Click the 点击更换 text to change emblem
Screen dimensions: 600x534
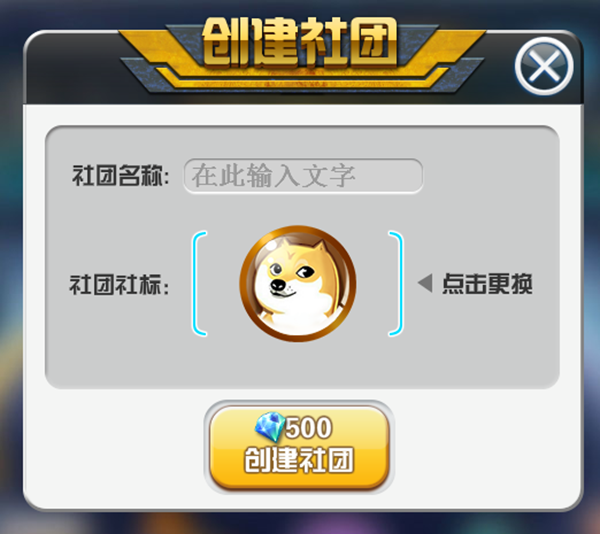[487, 284]
